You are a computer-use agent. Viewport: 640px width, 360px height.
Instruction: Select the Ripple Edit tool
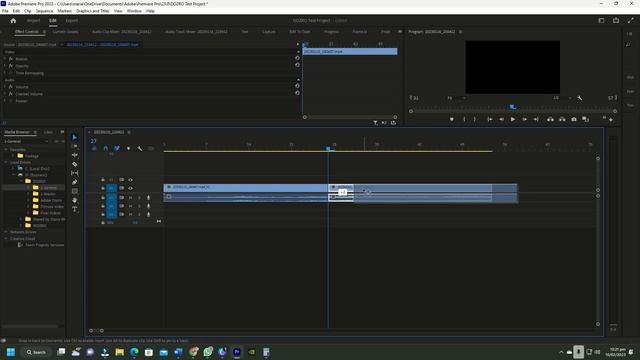tap(74, 155)
